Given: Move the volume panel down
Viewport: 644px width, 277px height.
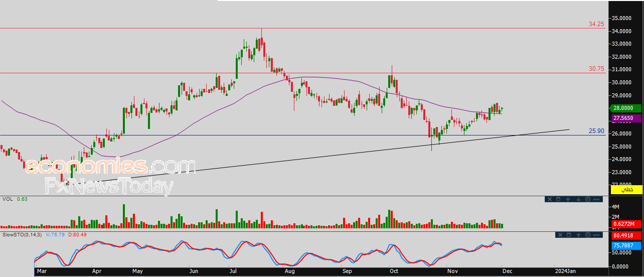Looking at the screenshot, I should pyautogui.click(x=578, y=199).
